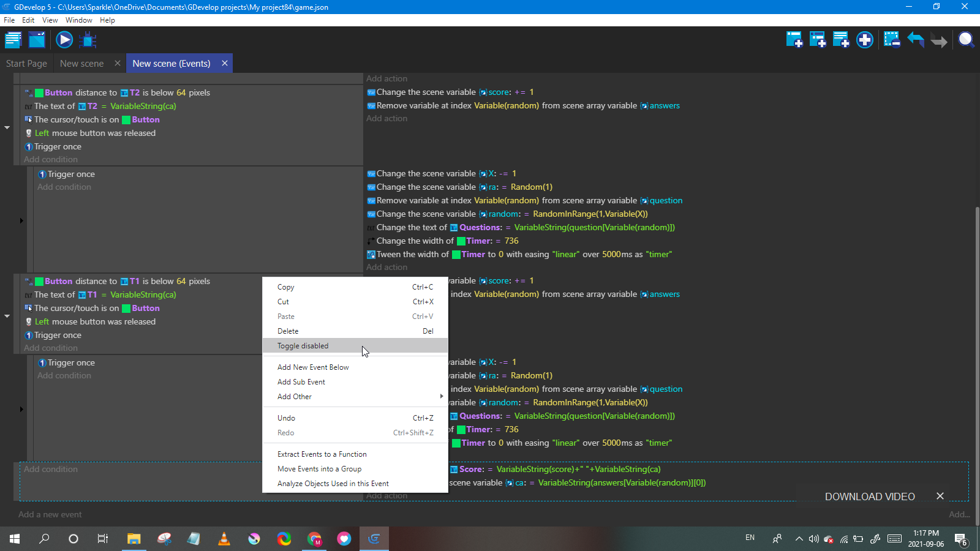Select Add New Event Below
The width and height of the screenshot is (980, 551).
355,367
